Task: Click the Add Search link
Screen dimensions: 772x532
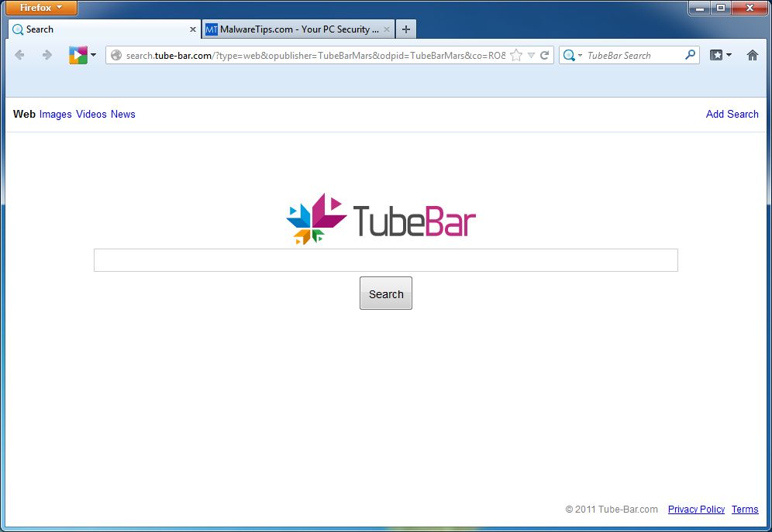Action: click(732, 114)
